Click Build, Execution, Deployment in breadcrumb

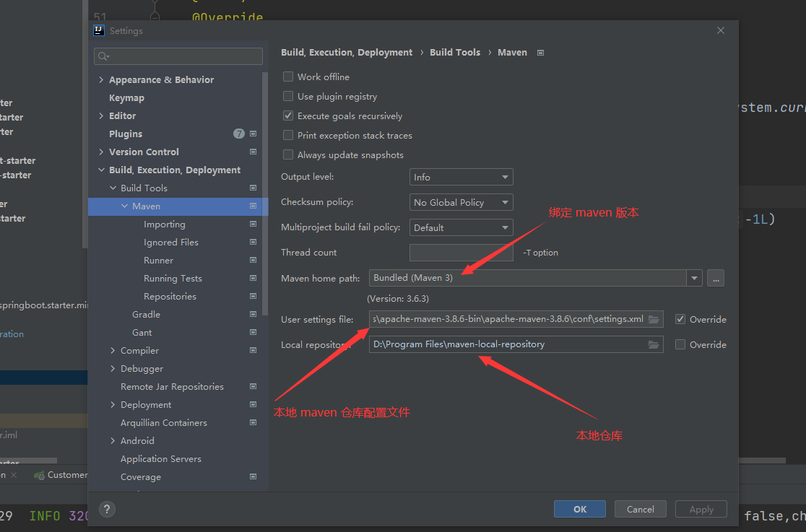click(347, 53)
